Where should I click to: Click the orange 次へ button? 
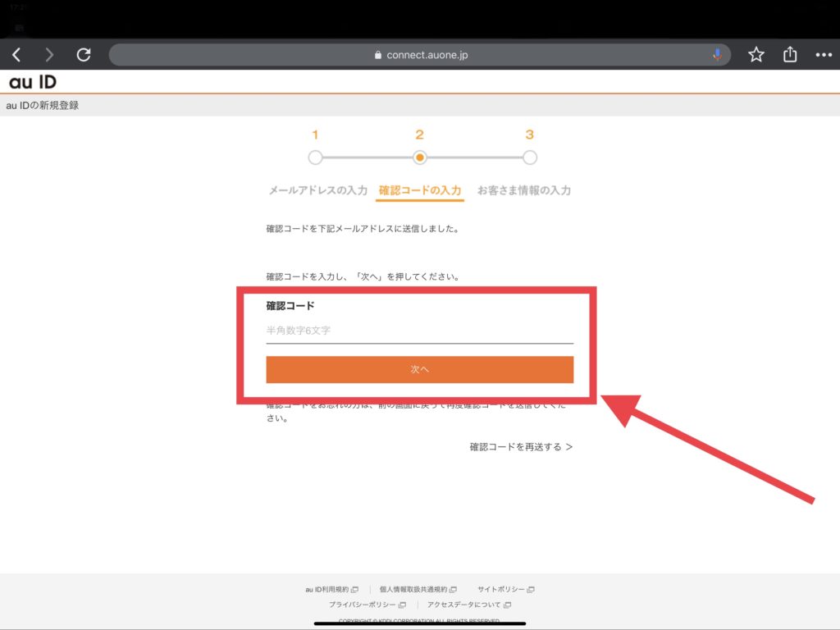pos(419,369)
